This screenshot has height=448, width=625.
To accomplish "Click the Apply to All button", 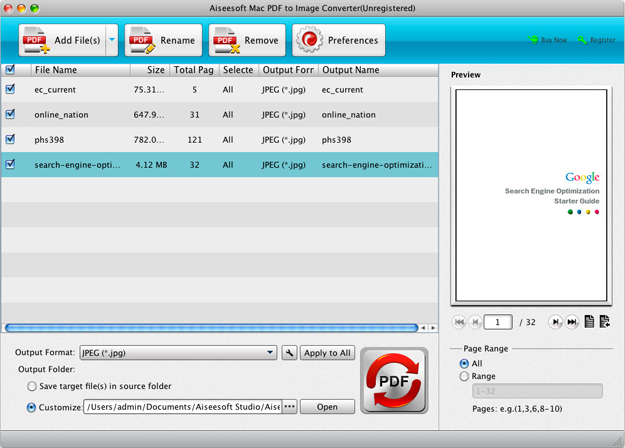I will point(327,353).
